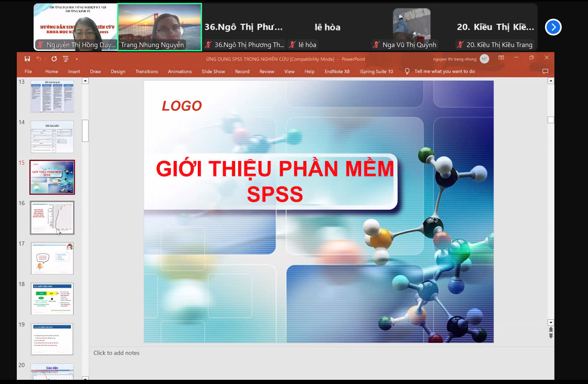
Task: Open the File menu
Action: [x=28, y=71]
